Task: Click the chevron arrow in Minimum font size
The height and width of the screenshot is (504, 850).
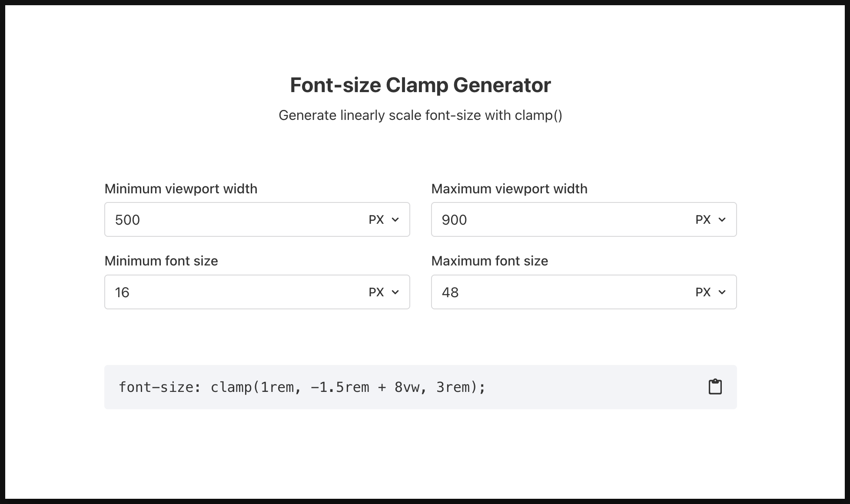Action: pyautogui.click(x=395, y=292)
